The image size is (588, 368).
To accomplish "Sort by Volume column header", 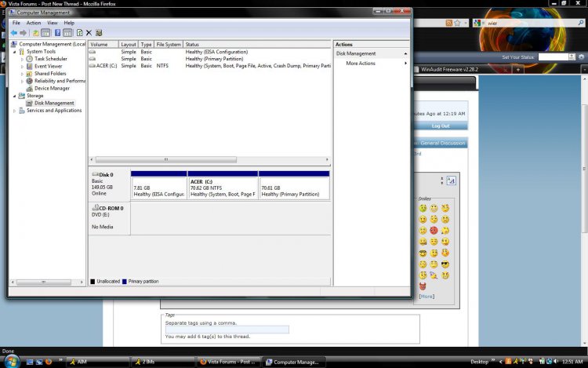I will click(103, 44).
